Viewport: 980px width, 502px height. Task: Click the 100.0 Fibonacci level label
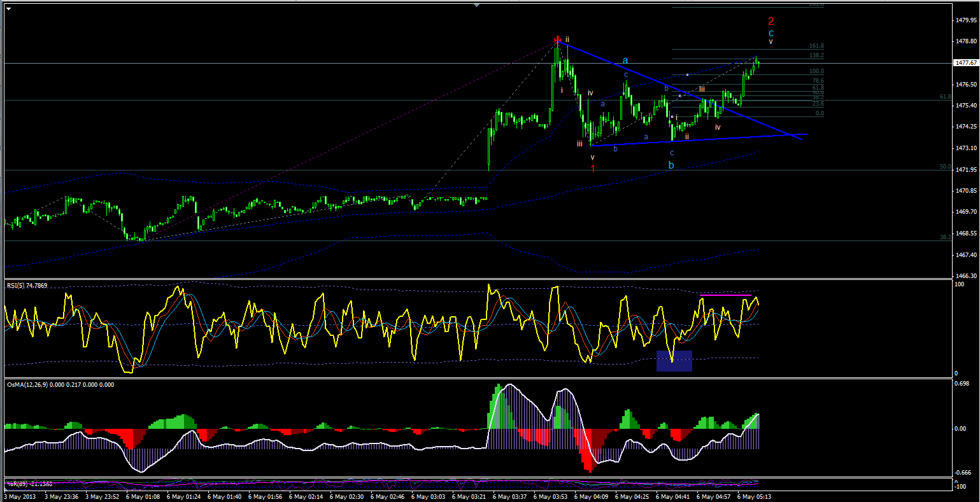tap(816, 71)
